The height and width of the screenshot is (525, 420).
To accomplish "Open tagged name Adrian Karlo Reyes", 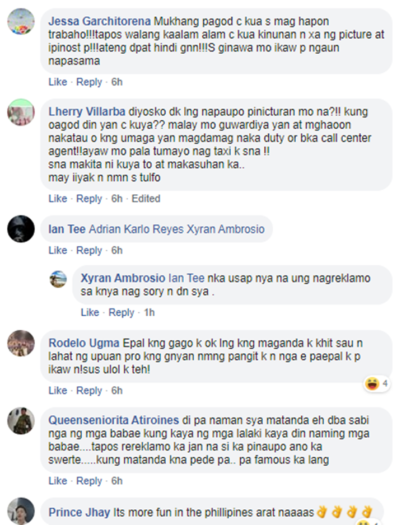I will coord(136,229).
